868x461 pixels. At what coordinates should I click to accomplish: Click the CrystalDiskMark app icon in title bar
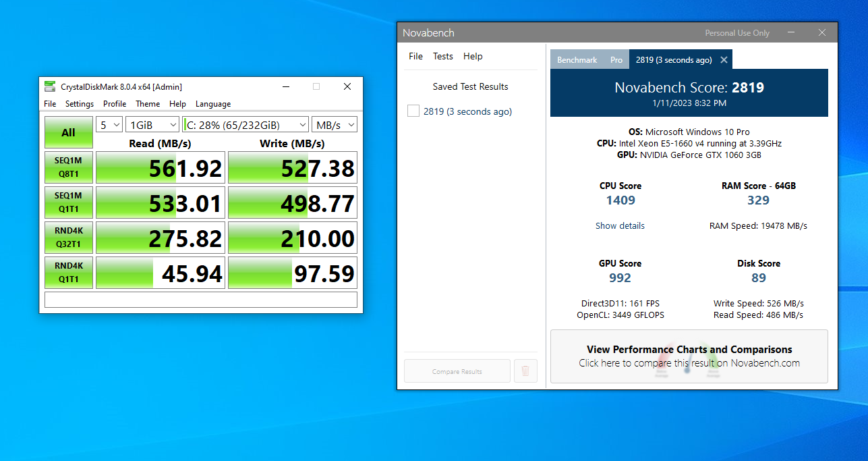click(50, 86)
